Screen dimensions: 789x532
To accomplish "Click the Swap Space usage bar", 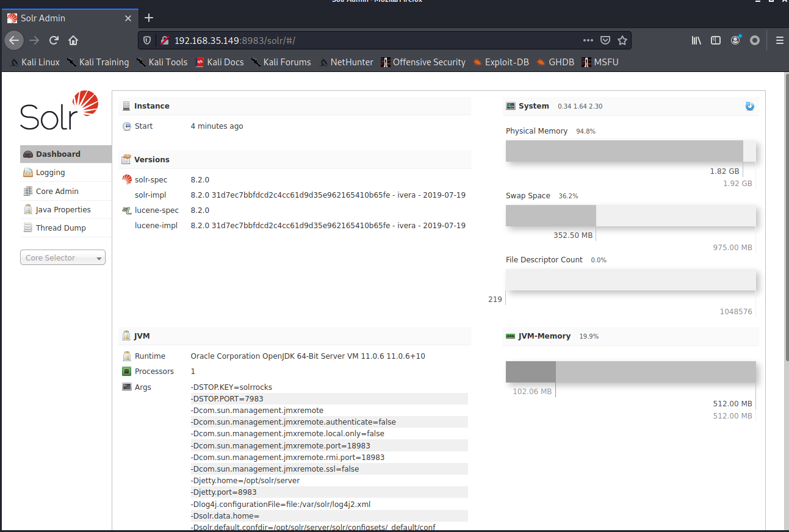I will pos(631,216).
